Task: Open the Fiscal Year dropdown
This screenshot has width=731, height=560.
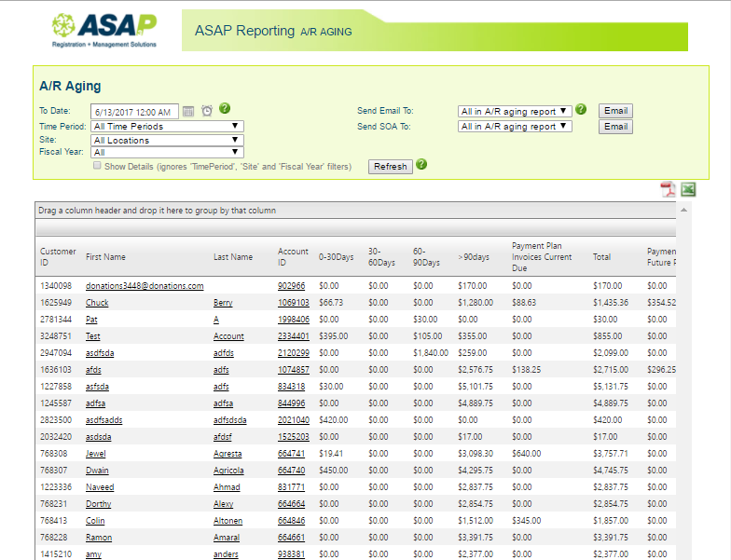Action: [167, 152]
